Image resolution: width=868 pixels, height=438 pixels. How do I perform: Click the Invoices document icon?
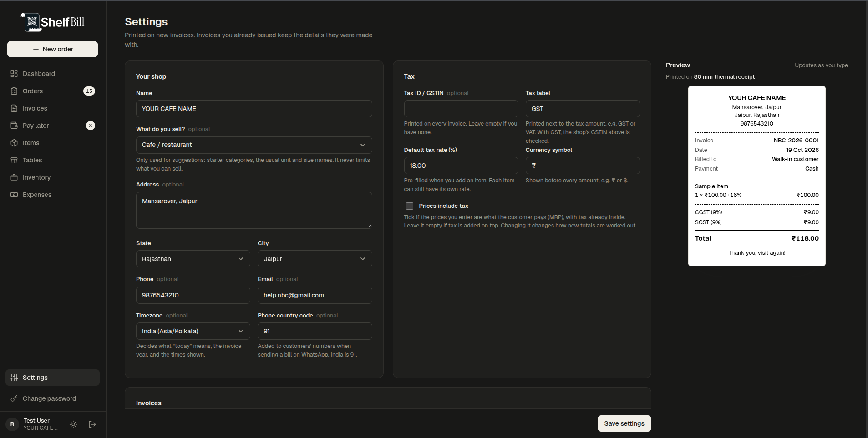(x=14, y=108)
